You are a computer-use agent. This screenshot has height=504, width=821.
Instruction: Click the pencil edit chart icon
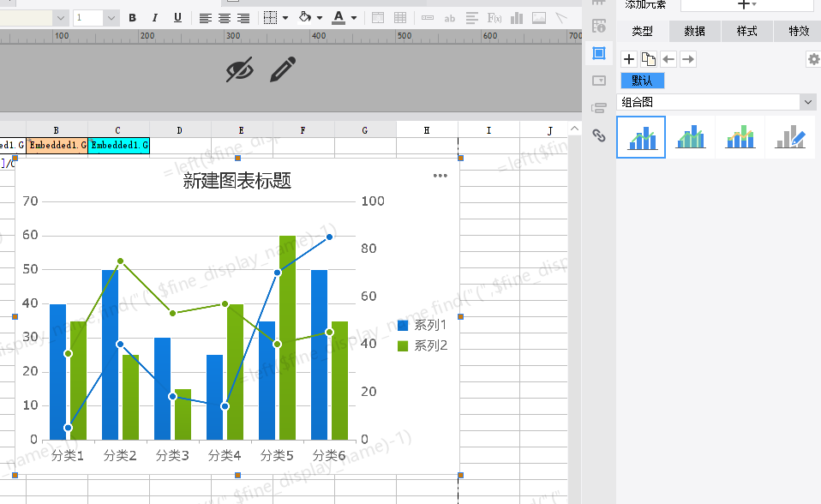pos(283,69)
